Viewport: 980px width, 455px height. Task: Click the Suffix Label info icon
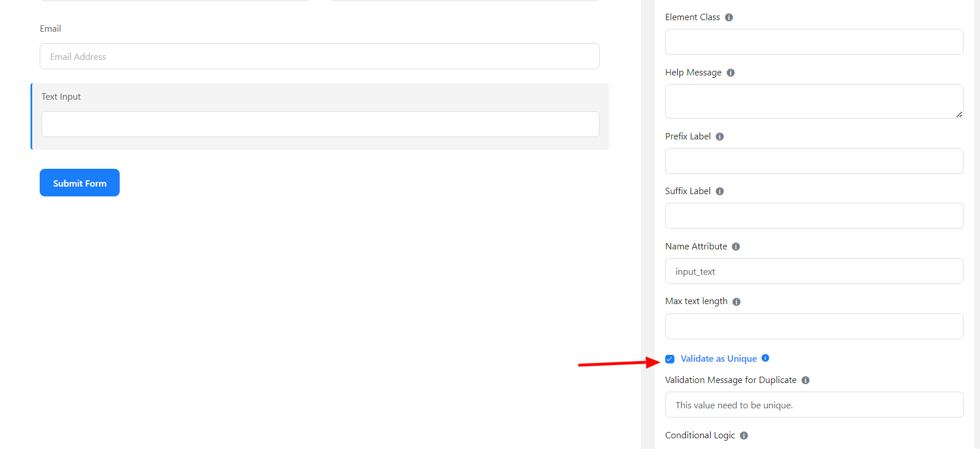click(719, 191)
